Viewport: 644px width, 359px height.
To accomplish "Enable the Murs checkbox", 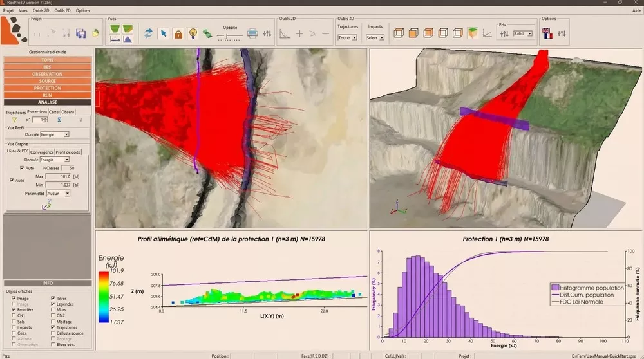I will pyautogui.click(x=53, y=309).
